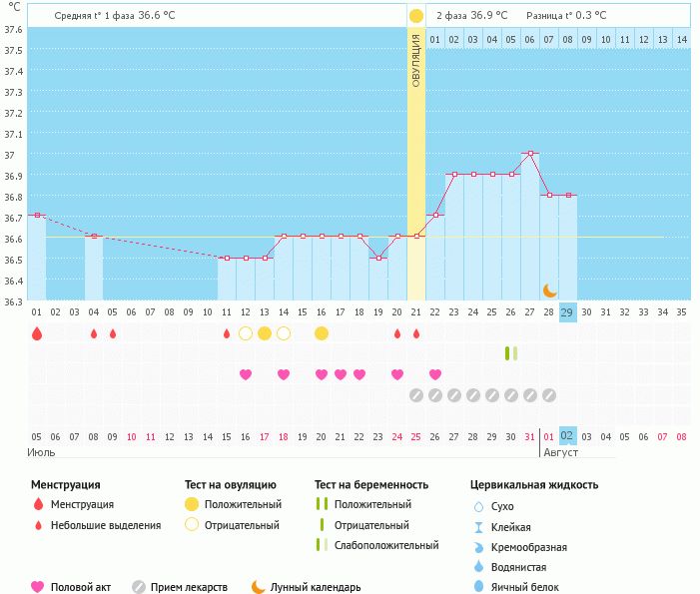Click the temperature point on cycle day 01

click(x=37, y=215)
